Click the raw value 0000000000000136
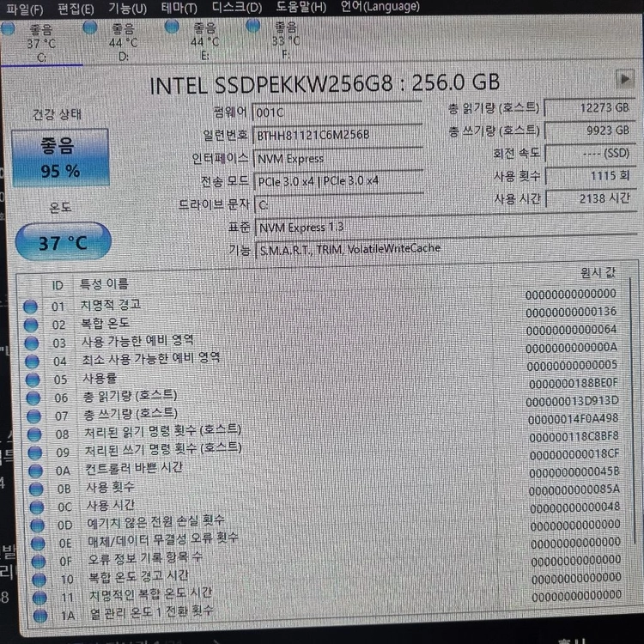644x644 pixels. (x=571, y=313)
